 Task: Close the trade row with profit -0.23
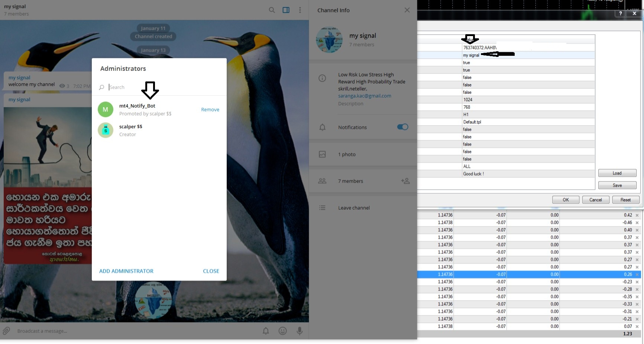pos(637,282)
